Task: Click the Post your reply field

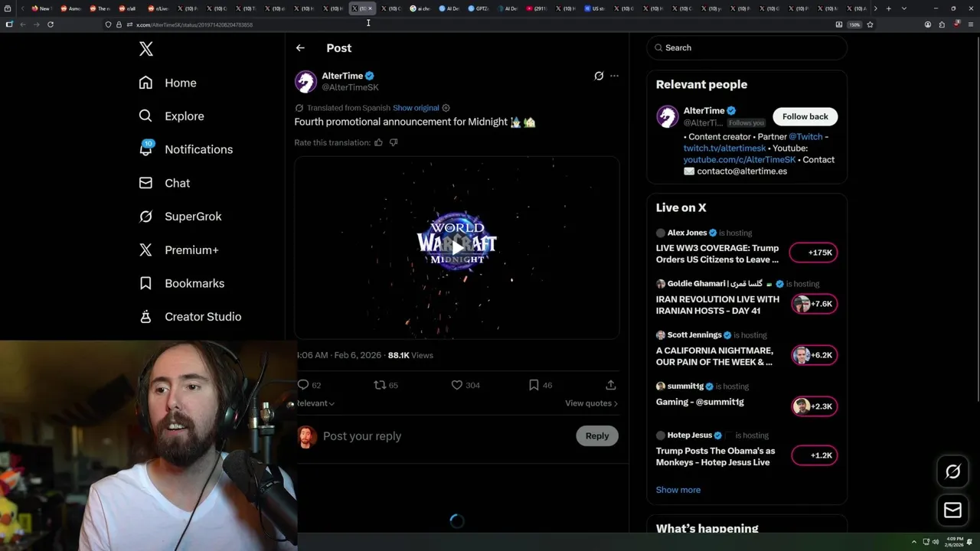Action: 444,436
